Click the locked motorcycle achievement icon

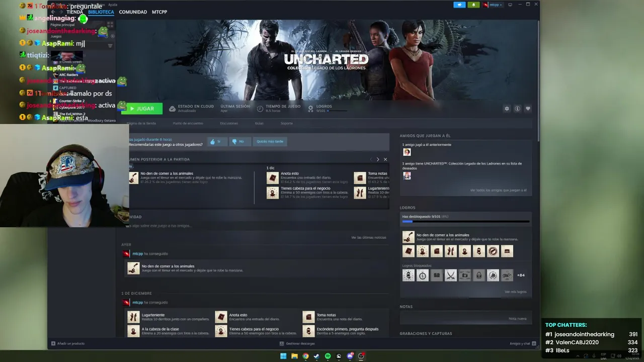(x=507, y=275)
